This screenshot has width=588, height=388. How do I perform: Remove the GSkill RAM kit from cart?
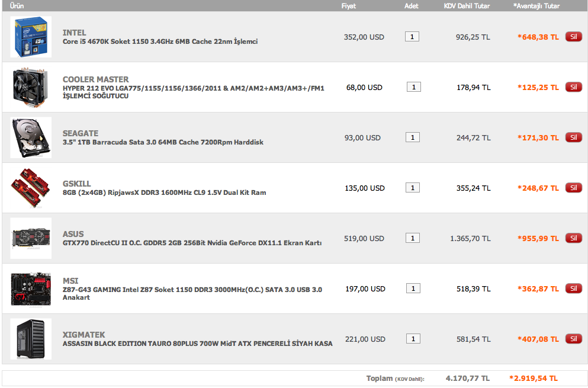[x=573, y=188]
